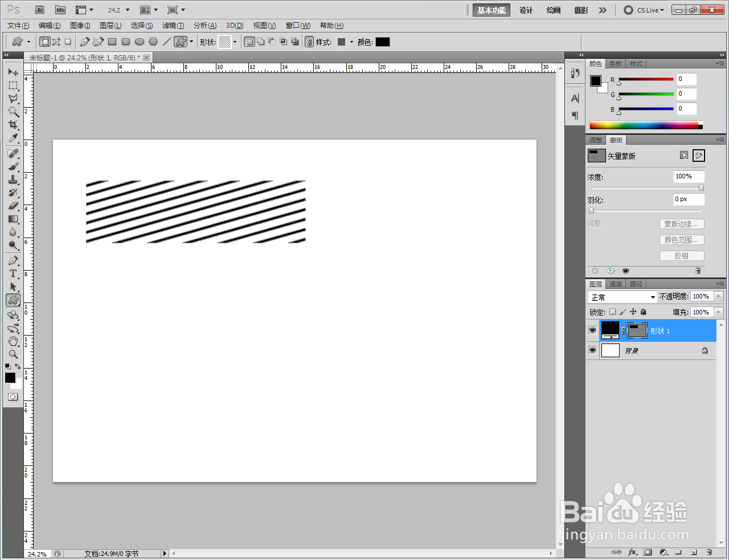Switch to 基本功能 workspace

point(492,10)
